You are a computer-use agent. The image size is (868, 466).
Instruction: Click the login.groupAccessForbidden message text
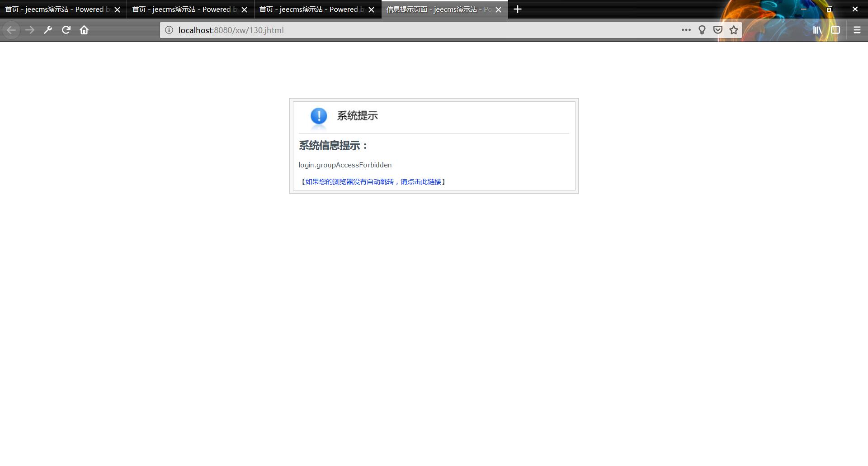[x=345, y=165]
